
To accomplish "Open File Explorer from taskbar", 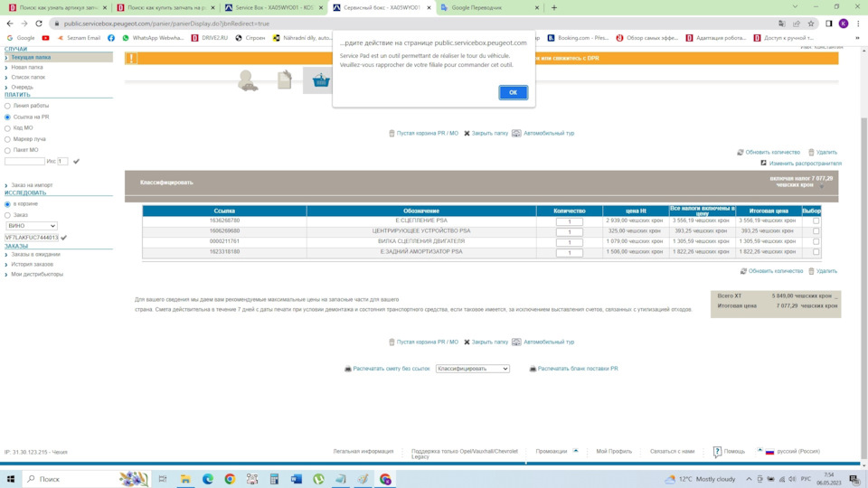I will point(184,479).
